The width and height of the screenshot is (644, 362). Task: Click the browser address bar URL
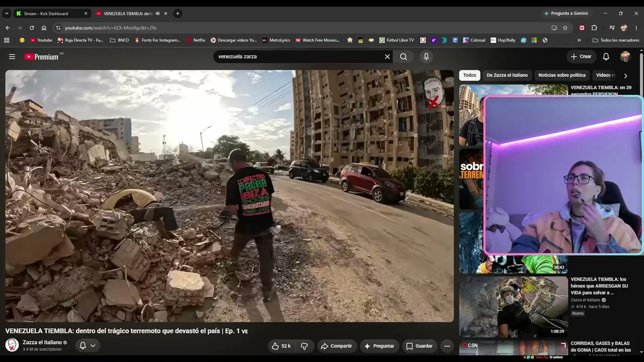tap(111, 28)
